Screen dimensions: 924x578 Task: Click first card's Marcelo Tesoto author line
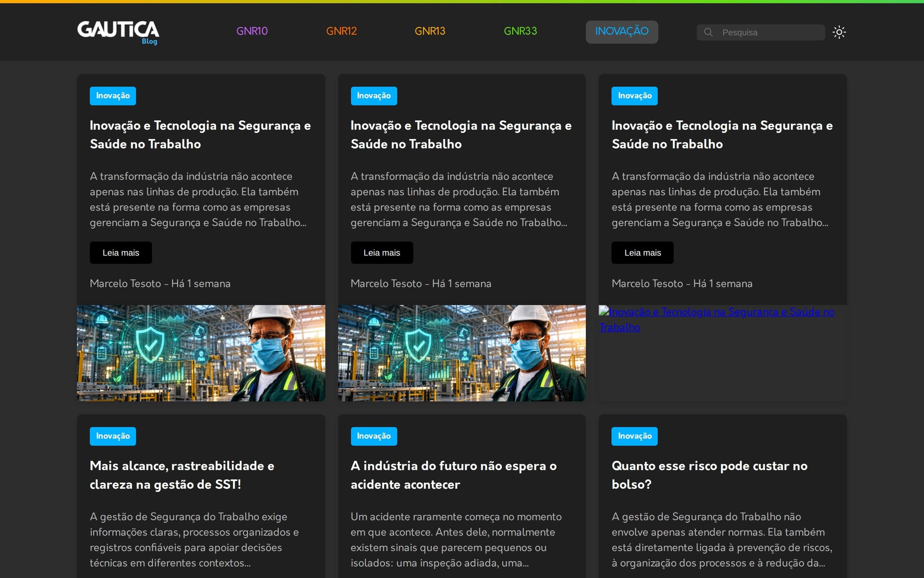click(x=160, y=284)
